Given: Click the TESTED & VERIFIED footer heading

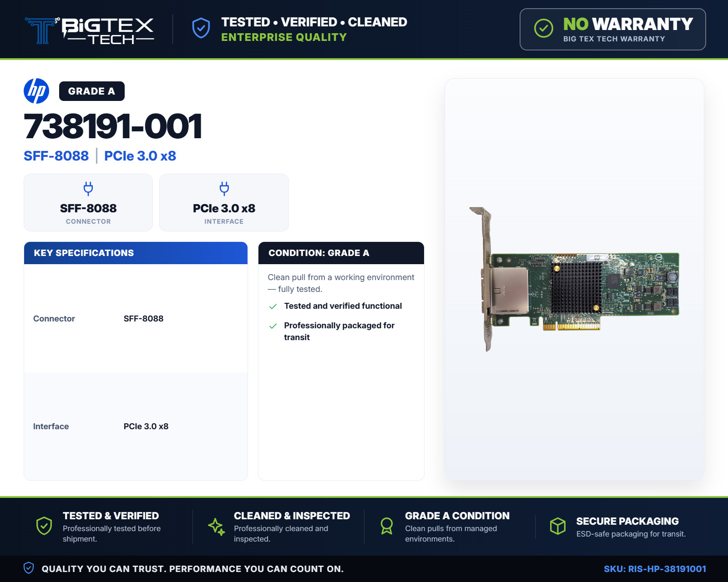Looking at the screenshot, I should pyautogui.click(x=111, y=516).
